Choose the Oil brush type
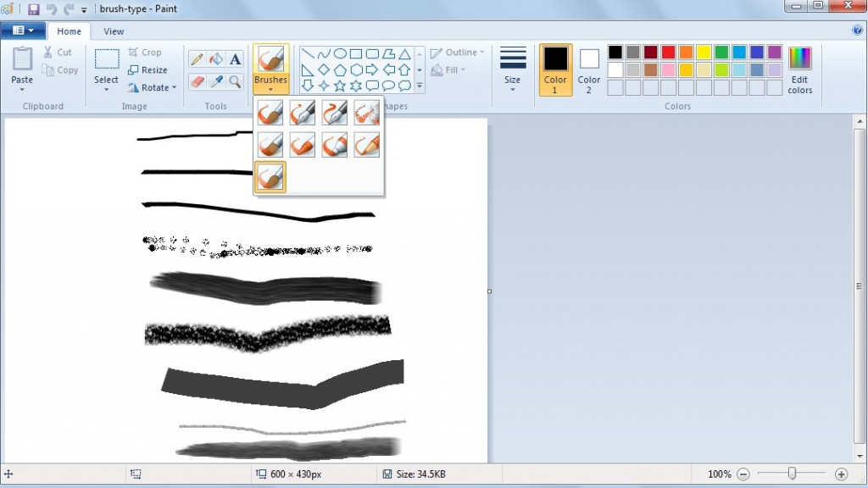 pos(270,144)
